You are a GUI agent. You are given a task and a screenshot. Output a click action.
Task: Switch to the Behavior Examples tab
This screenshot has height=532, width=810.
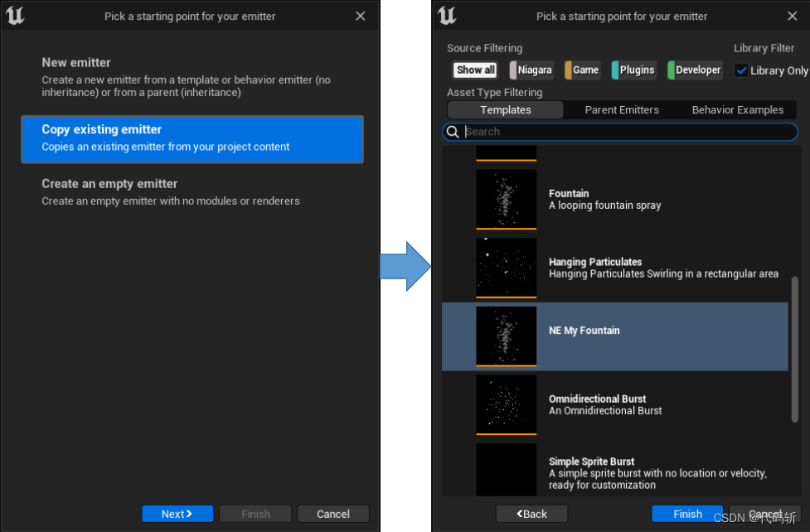pos(738,110)
